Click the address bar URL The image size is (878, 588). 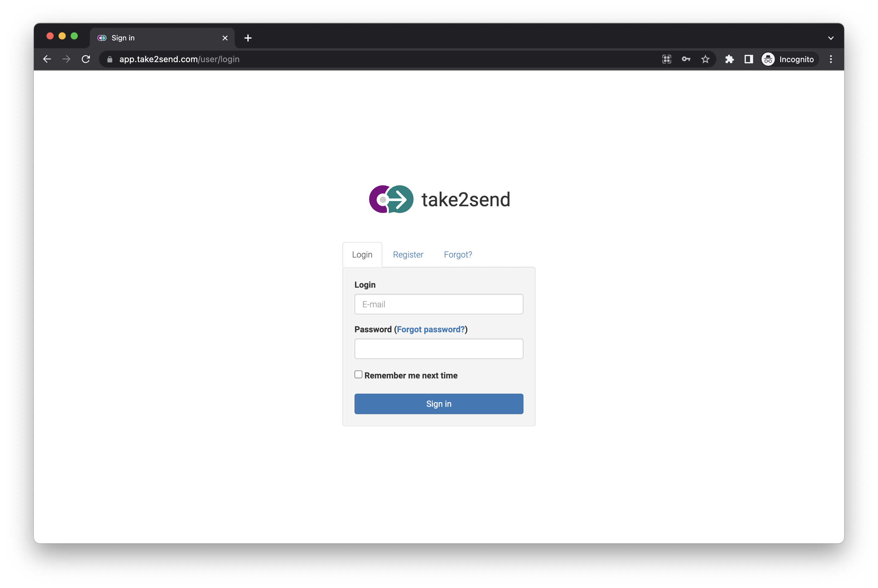[x=179, y=59]
